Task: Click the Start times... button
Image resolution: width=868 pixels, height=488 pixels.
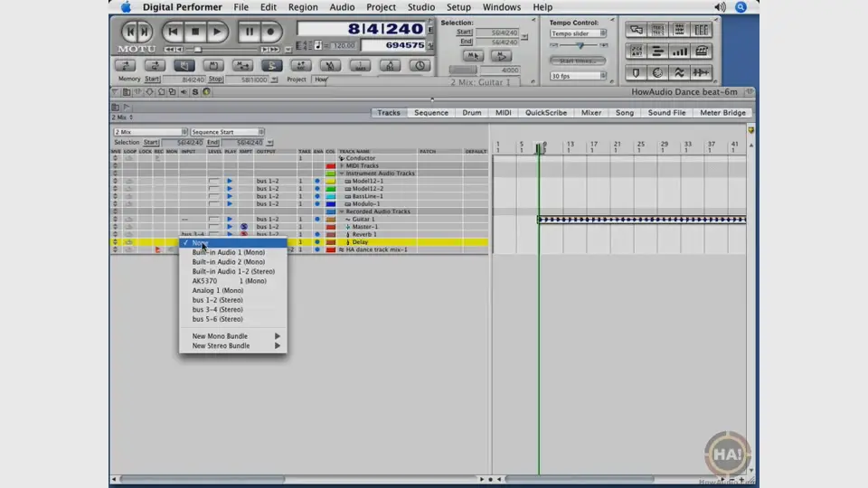Action: [578, 61]
